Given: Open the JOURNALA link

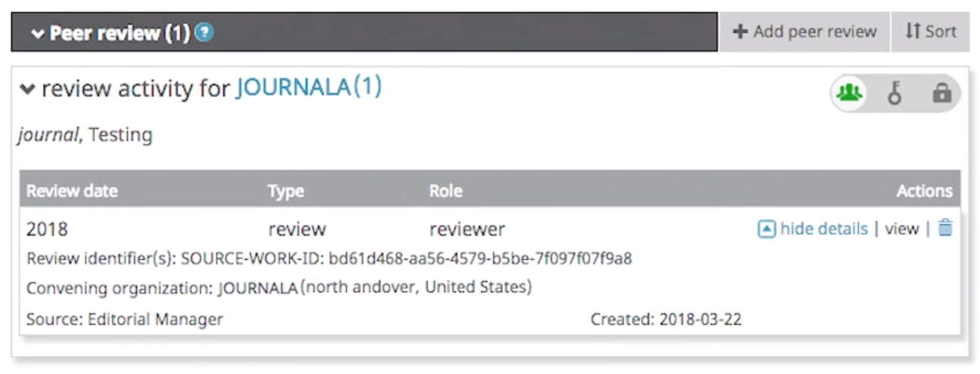Looking at the screenshot, I should [x=294, y=88].
